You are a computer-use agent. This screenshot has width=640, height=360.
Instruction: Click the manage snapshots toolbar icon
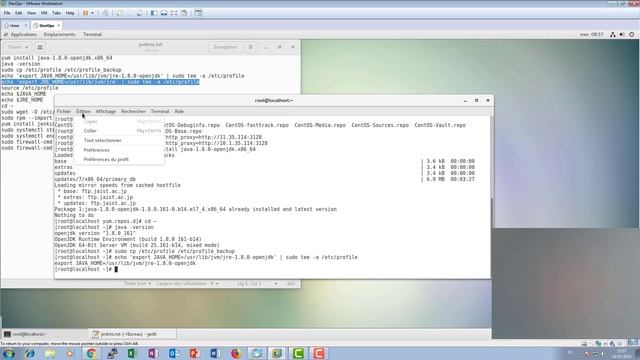point(140,13)
